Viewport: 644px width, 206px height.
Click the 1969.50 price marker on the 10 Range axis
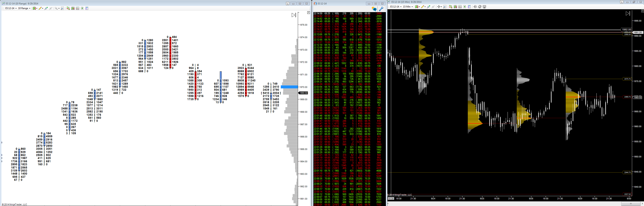[x=303, y=93]
